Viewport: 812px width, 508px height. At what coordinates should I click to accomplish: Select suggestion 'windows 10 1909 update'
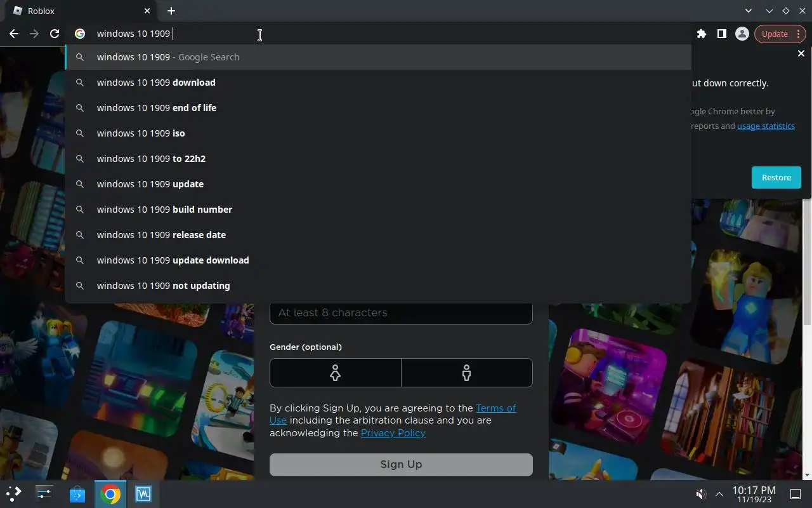(x=378, y=184)
